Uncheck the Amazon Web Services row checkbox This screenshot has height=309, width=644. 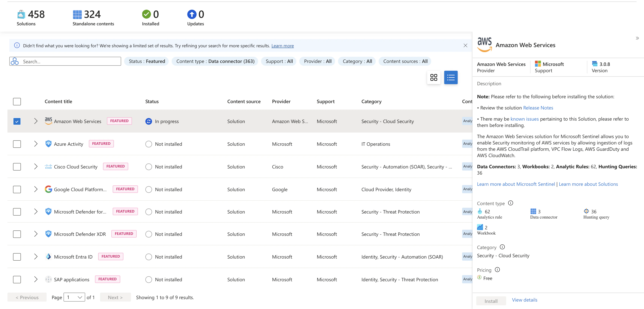pos(17,121)
